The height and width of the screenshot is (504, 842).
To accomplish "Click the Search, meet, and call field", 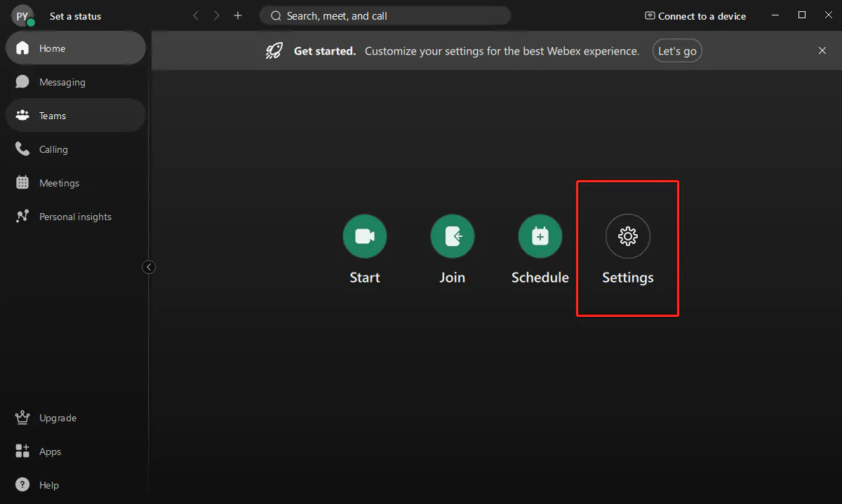I will (385, 15).
